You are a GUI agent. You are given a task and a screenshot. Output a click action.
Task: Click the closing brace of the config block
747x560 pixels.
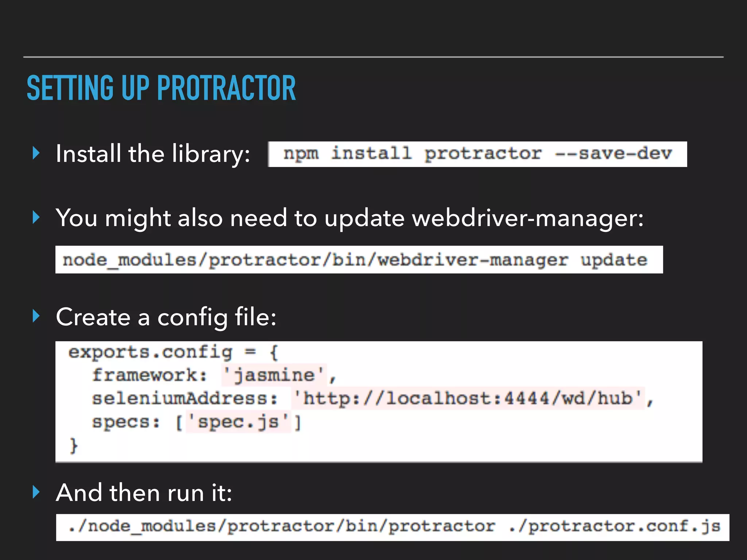(x=74, y=446)
